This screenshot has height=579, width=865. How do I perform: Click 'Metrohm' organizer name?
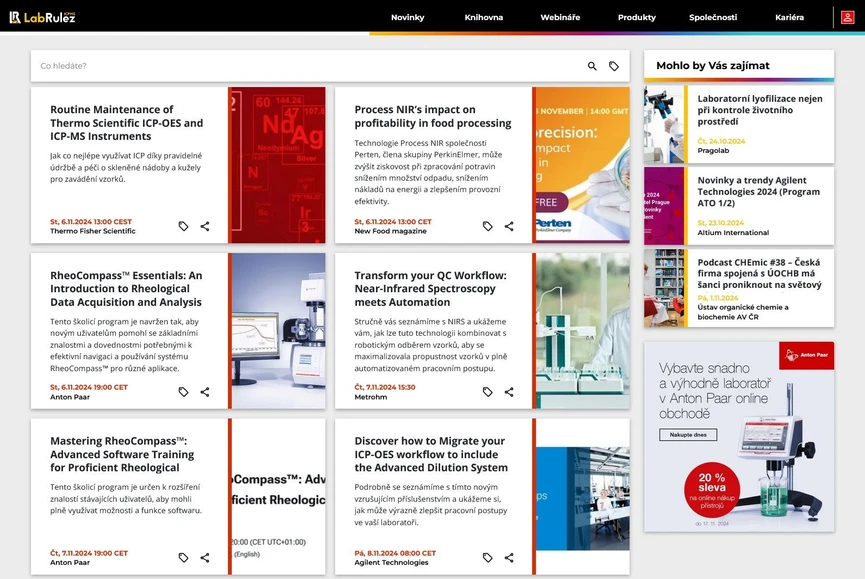pyautogui.click(x=371, y=397)
